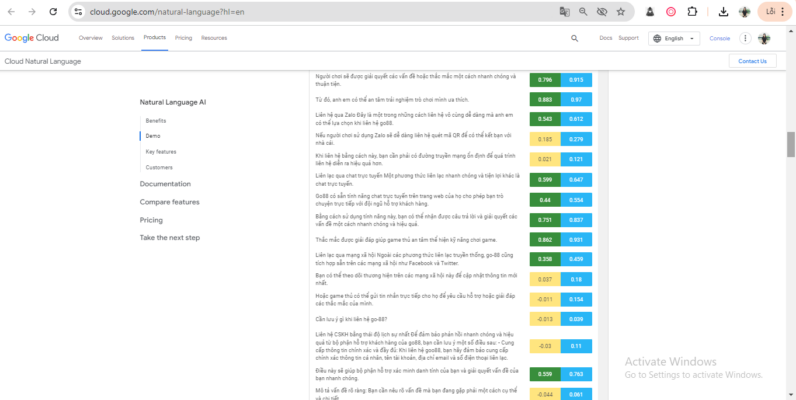Open browser downloads
The image size is (796, 400).
point(723,12)
